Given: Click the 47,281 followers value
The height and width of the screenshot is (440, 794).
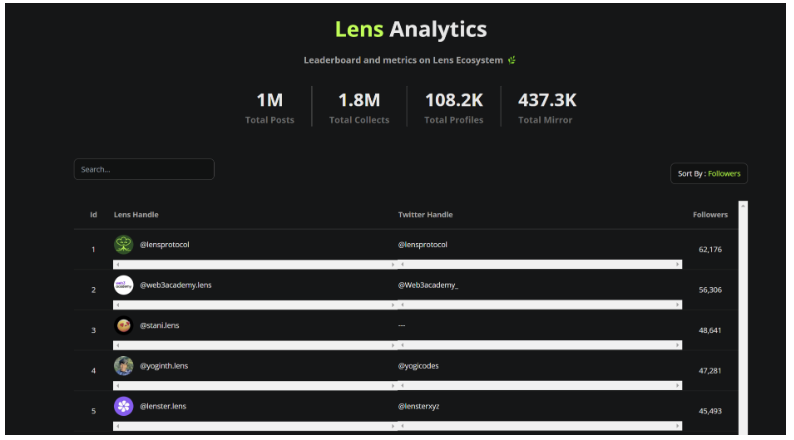Looking at the screenshot, I should coord(710,371).
